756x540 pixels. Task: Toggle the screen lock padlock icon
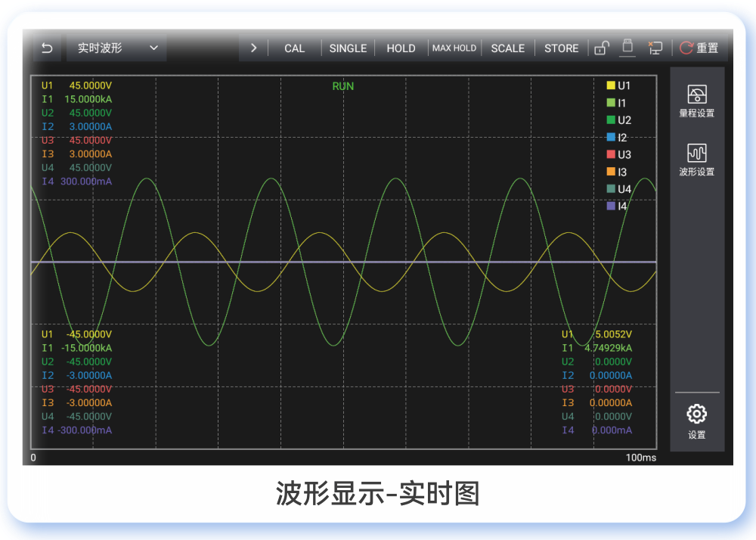pos(602,48)
